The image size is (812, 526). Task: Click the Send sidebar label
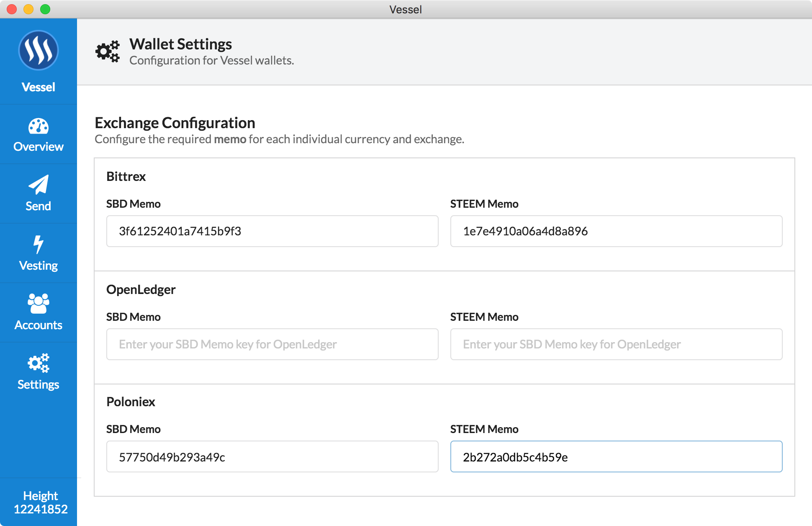(38, 206)
